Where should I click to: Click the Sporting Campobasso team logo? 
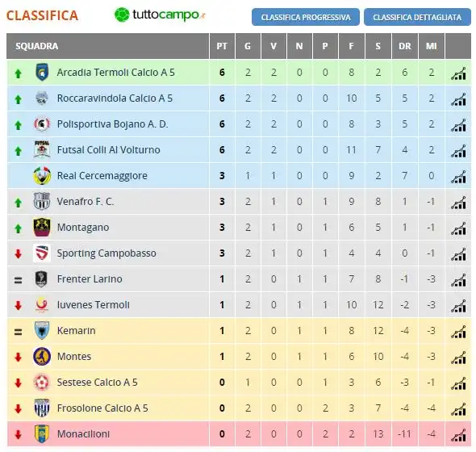click(42, 253)
